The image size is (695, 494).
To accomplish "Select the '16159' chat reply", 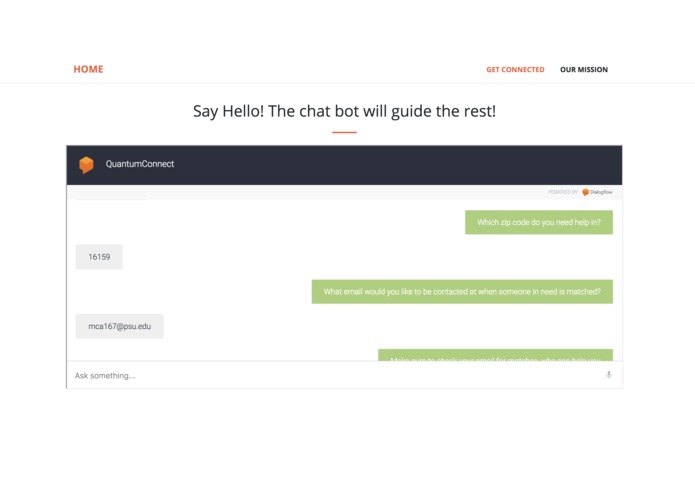I will pos(99,257).
